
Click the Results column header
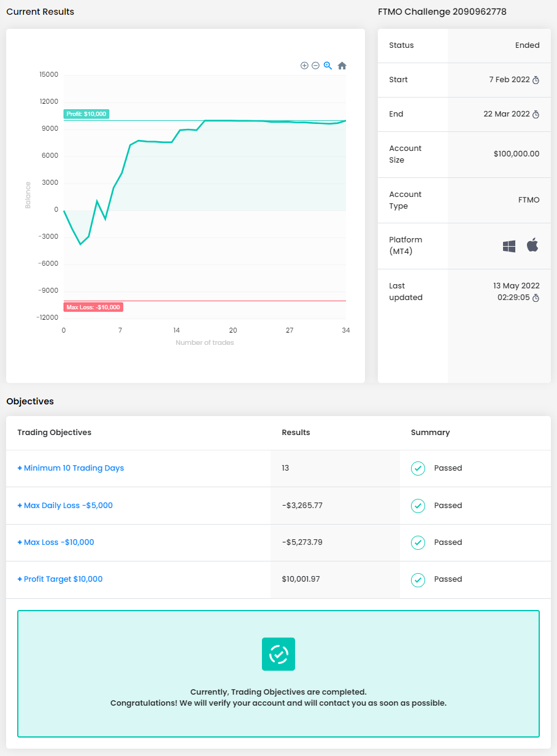296,433
